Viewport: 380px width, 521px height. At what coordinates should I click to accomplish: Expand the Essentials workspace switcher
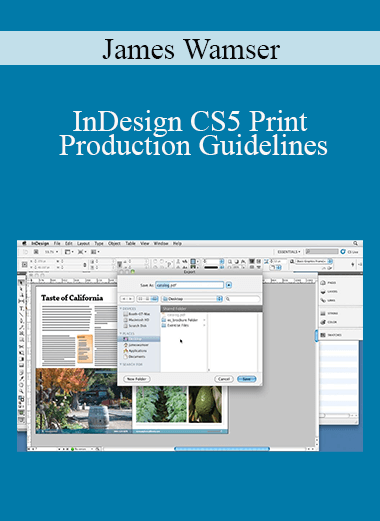tap(289, 252)
